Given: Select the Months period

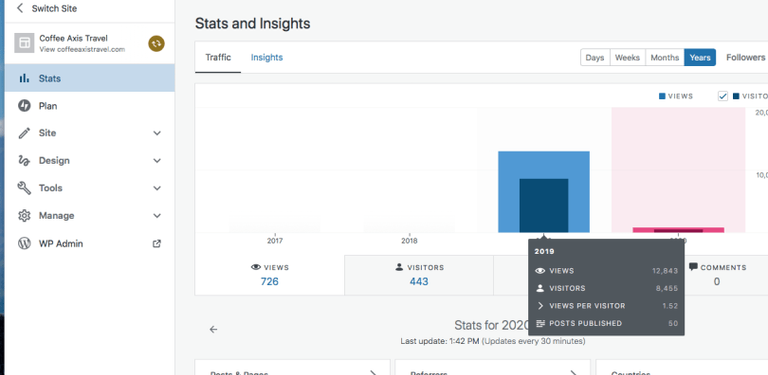Looking at the screenshot, I should (x=665, y=57).
